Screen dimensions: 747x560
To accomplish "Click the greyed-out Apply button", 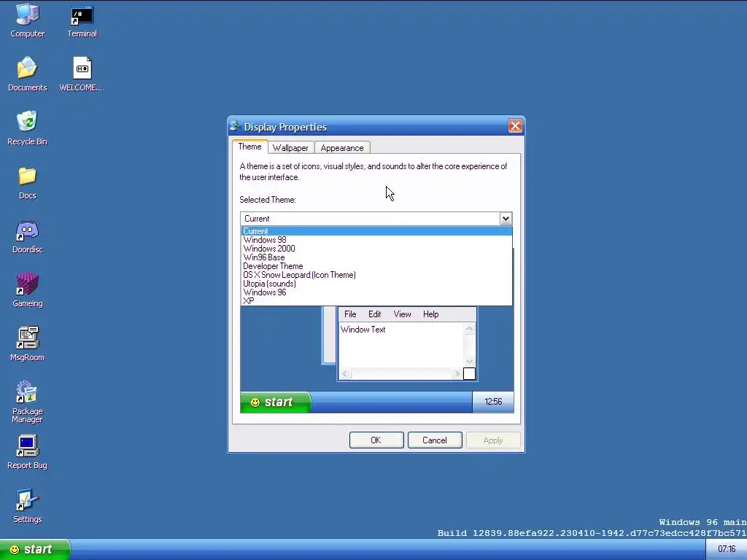I will [x=493, y=440].
